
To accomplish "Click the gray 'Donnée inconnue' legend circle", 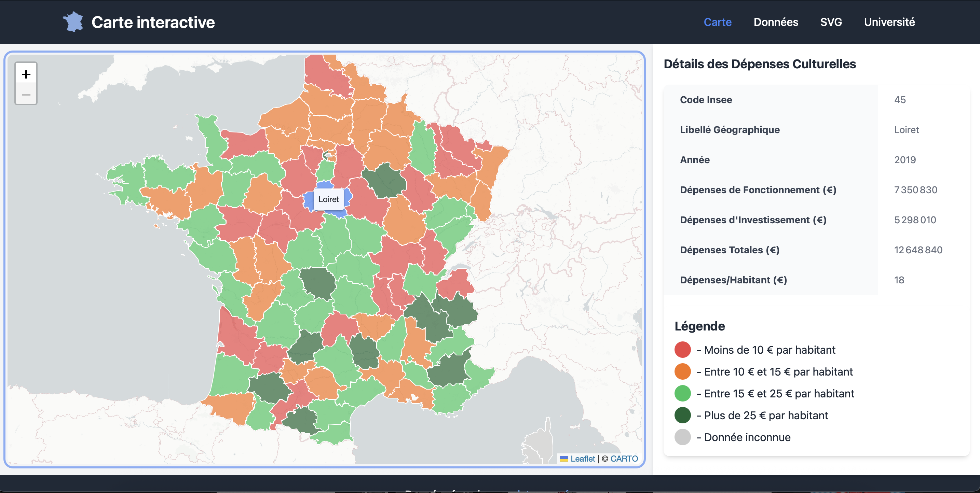I will [x=682, y=437].
